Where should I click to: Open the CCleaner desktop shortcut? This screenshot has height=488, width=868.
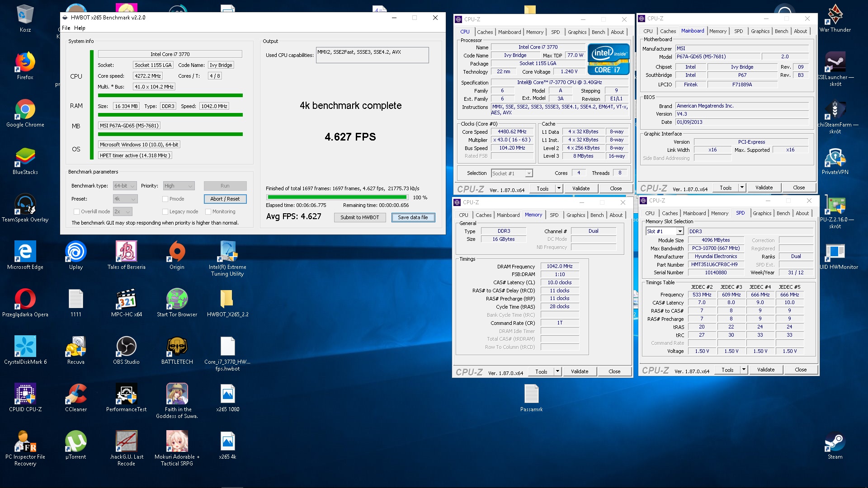(76, 398)
